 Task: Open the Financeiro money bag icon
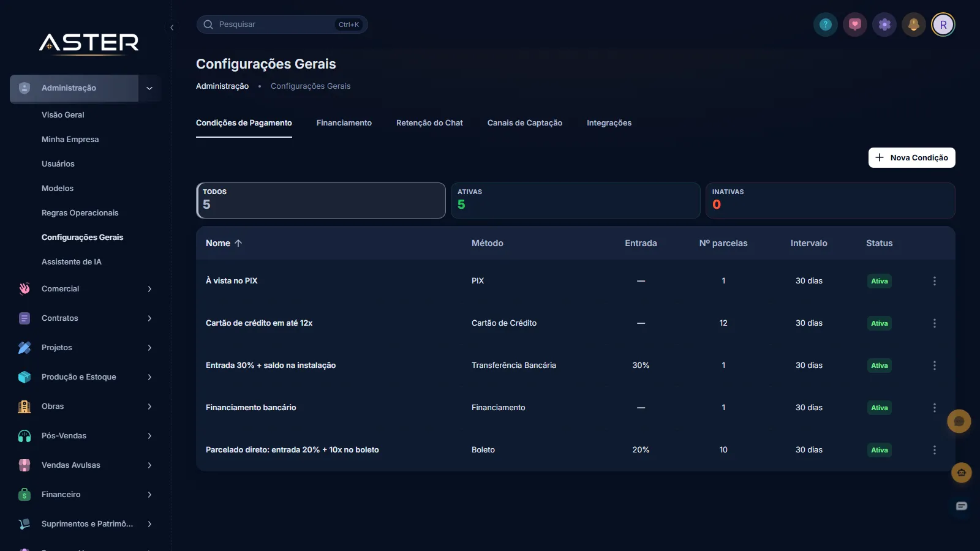pyautogui.click(x=24, y=495)
